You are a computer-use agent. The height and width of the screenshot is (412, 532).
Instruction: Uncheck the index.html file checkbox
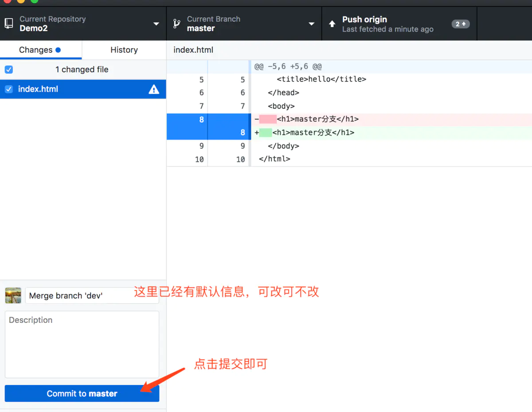pyautogui.click(x=9, y=89)
